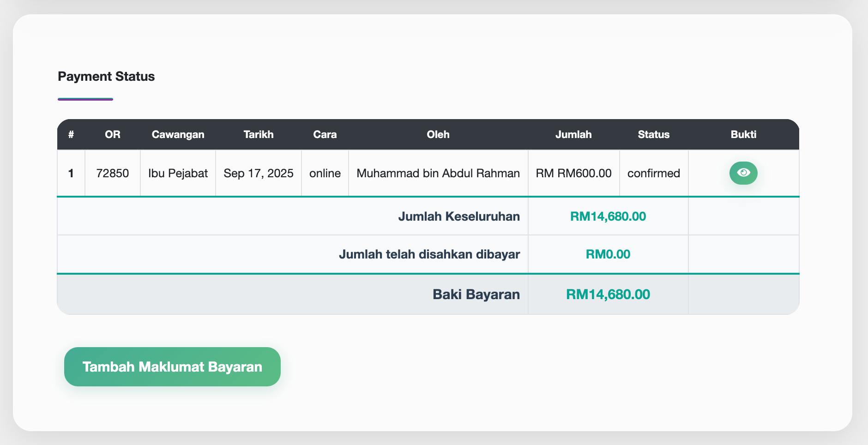Select the Ibu Pejabat branch cell
Viewport: 868px width, 445px height.
pos(178,173)
